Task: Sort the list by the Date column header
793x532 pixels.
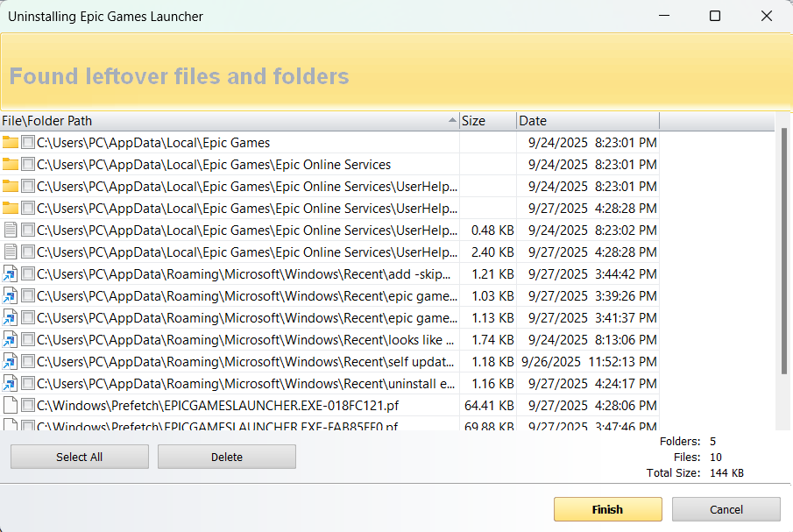Action: 587,121
